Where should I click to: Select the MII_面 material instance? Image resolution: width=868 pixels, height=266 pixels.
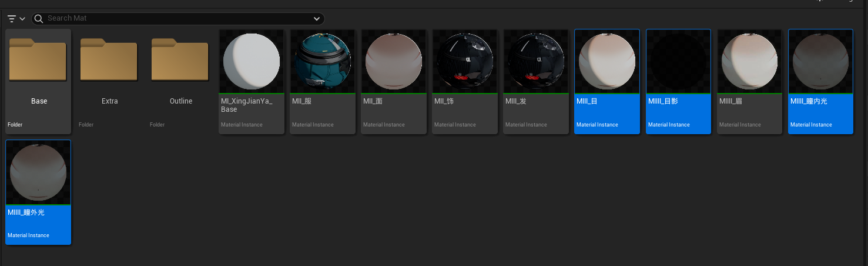click(x=394, y=62)
